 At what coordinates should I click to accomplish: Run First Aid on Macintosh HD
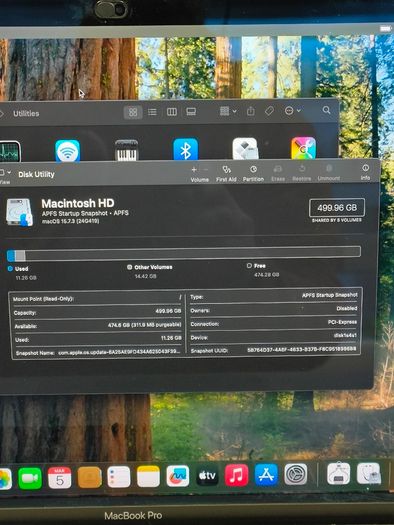click(226, 173)
